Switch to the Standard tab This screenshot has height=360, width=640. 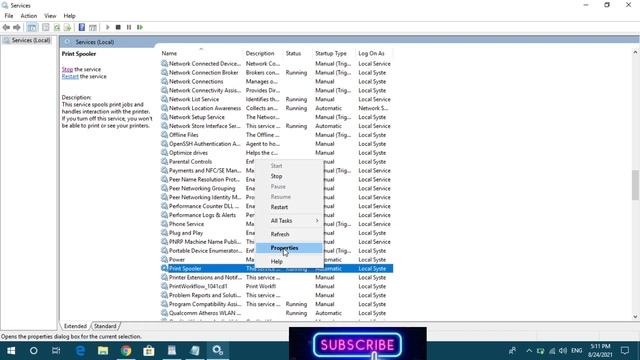(105, 326)
